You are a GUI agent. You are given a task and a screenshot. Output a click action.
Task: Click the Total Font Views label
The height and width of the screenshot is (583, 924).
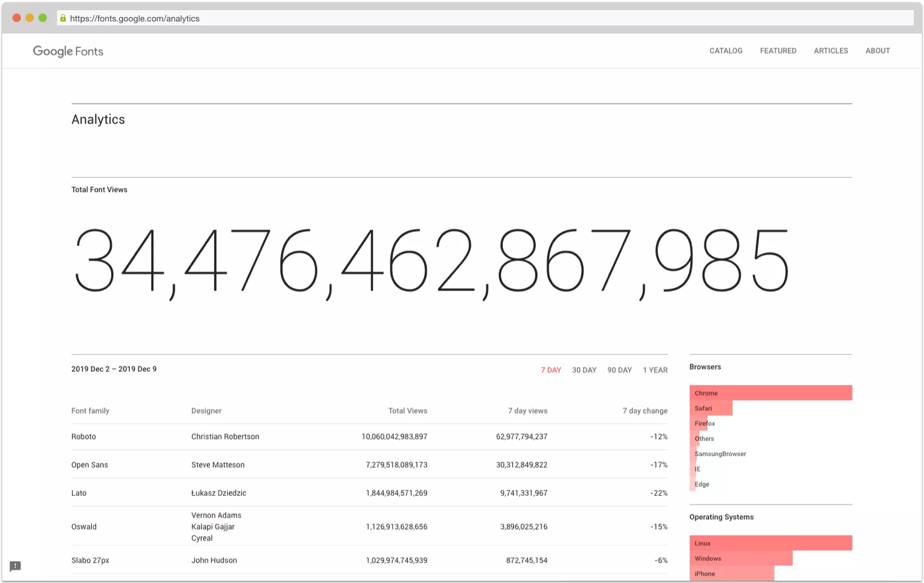(x=99, y=190)
